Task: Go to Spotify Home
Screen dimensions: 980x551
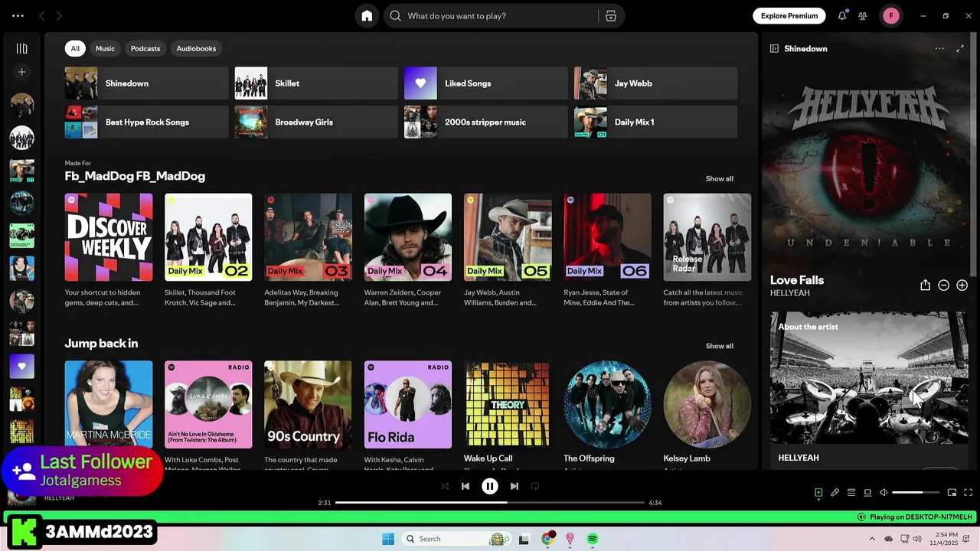Action: tap(367, 16)
